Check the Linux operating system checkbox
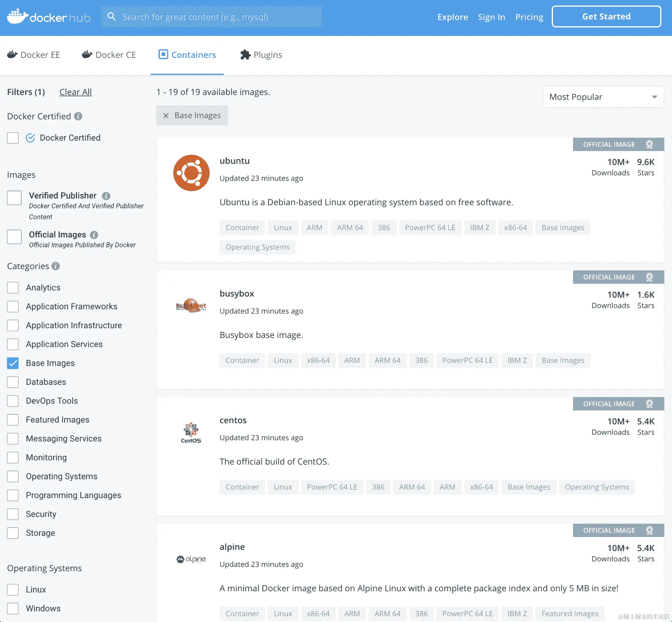Screen dimensions: 672x622 13,590
